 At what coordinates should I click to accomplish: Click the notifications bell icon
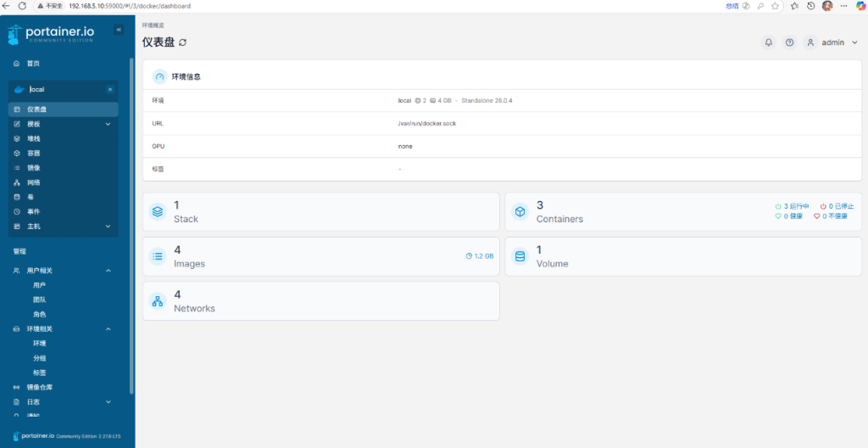click(x=769, y=42)
